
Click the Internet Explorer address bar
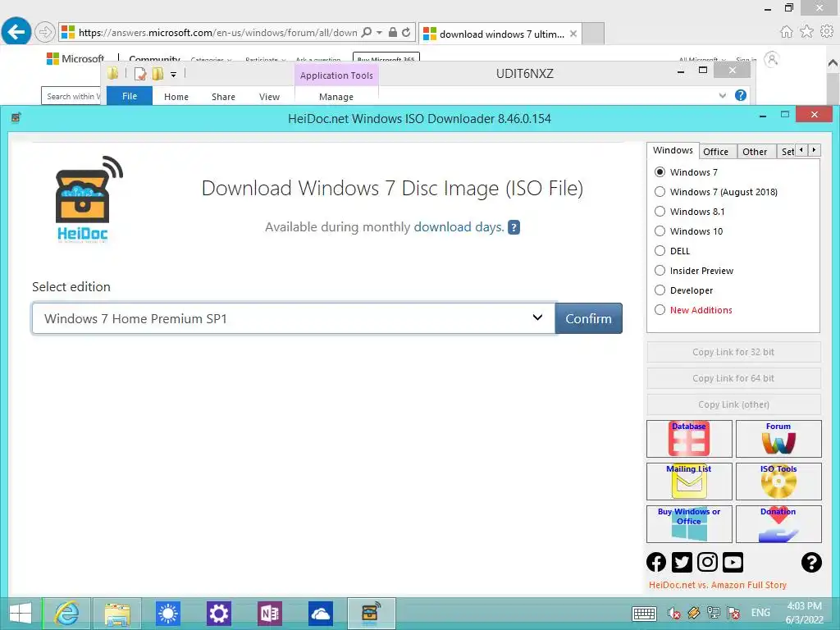tap(218, 32)
